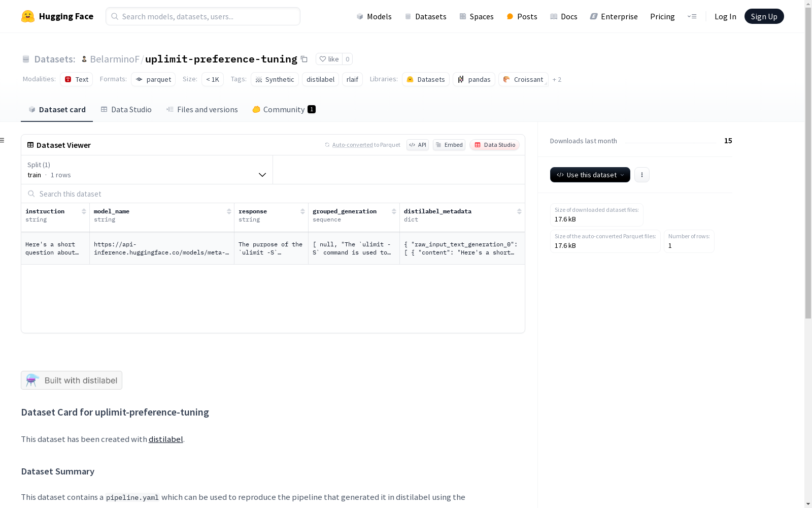Open the left sidebar table-of-contents icon
Viewport: 812px width, 508px height.
pyautogui.click(x=3, y=140)
